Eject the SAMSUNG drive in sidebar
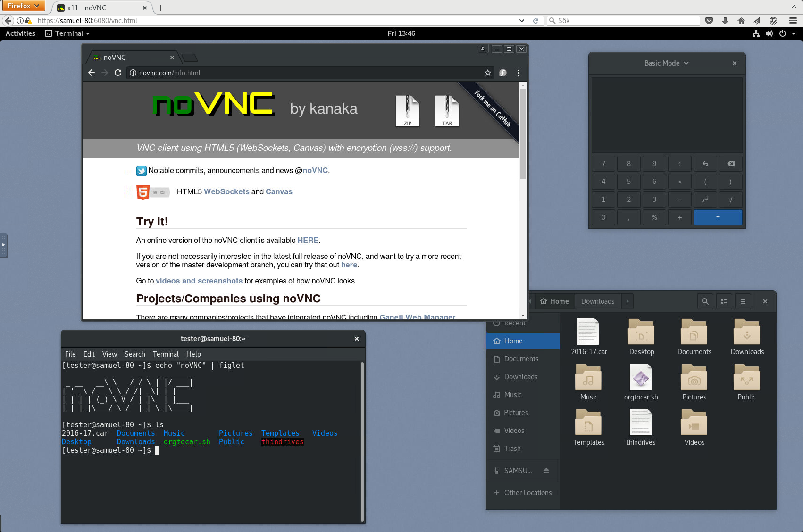 [546, 470]
